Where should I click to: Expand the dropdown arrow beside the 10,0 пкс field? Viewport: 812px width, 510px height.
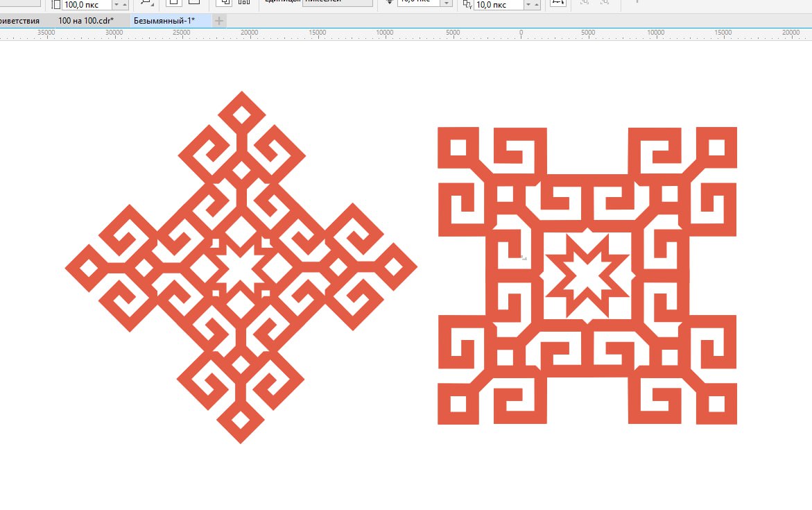[x=528, y=5]
